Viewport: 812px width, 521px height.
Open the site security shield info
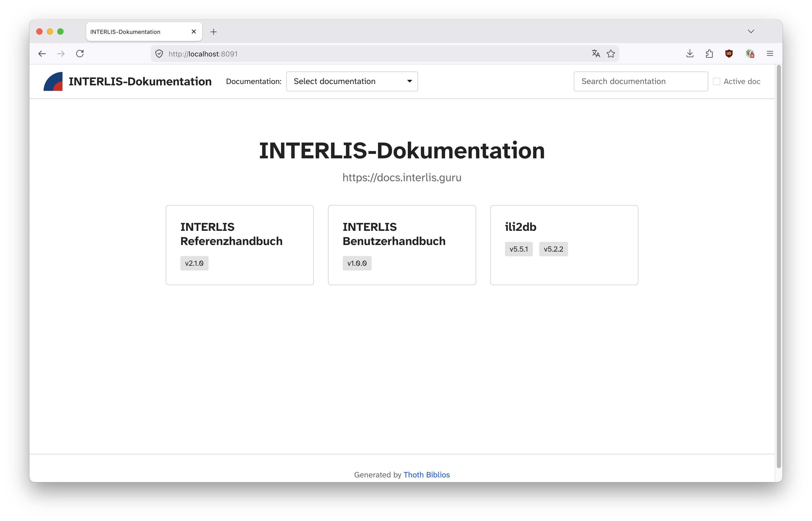(159, 54)
